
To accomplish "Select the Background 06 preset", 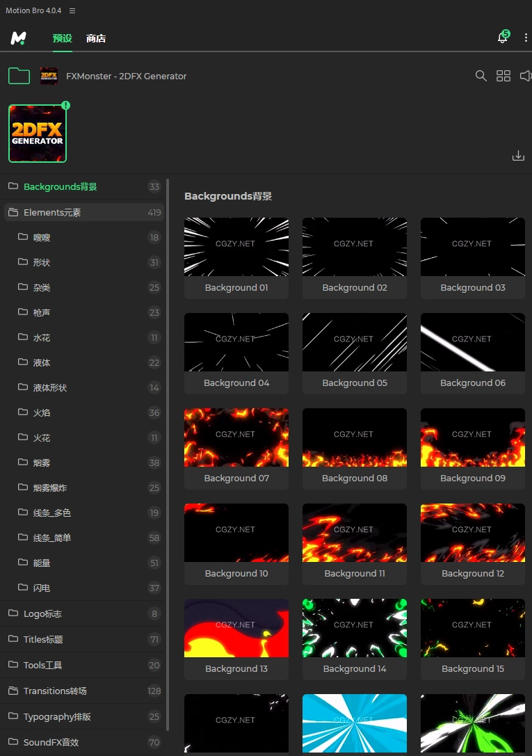I will pyautogui.click(x=473, y=353).
